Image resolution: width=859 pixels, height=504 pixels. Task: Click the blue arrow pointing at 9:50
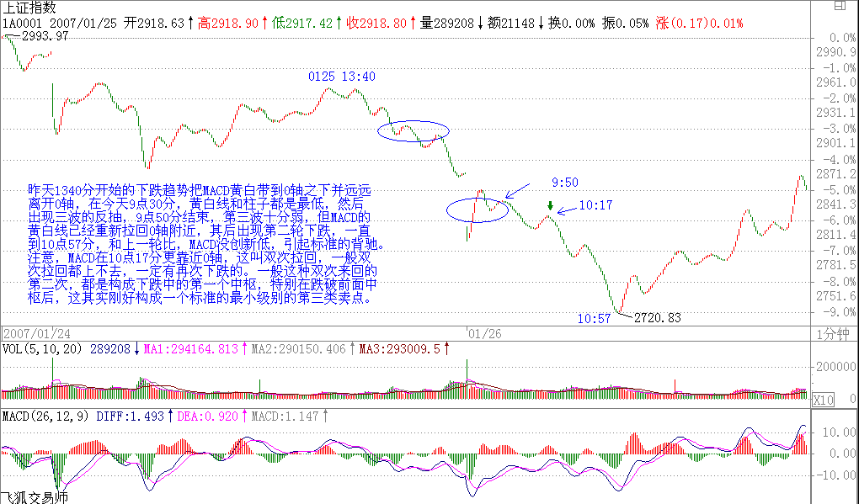coord(520,190)
